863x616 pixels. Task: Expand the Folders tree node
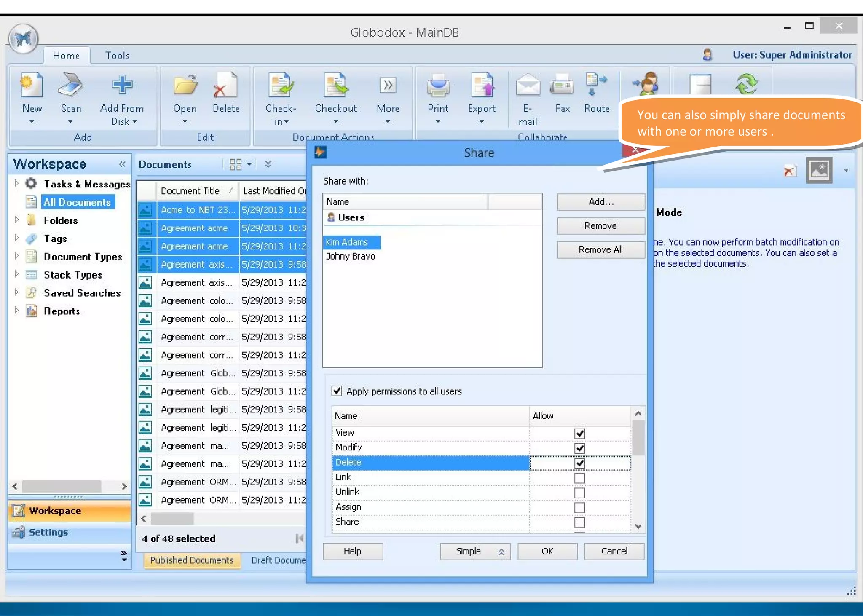click(x=16, y=220)
